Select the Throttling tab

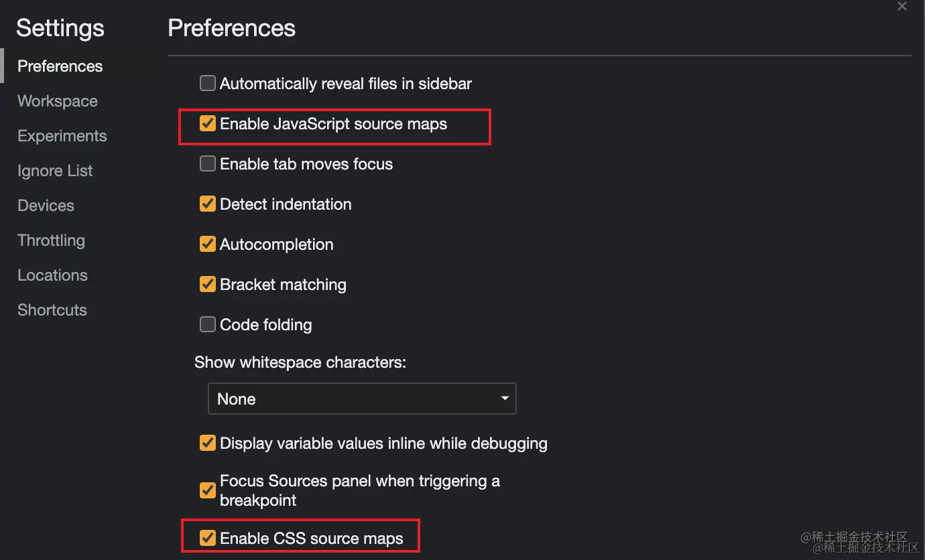click(x=51, y=240)
